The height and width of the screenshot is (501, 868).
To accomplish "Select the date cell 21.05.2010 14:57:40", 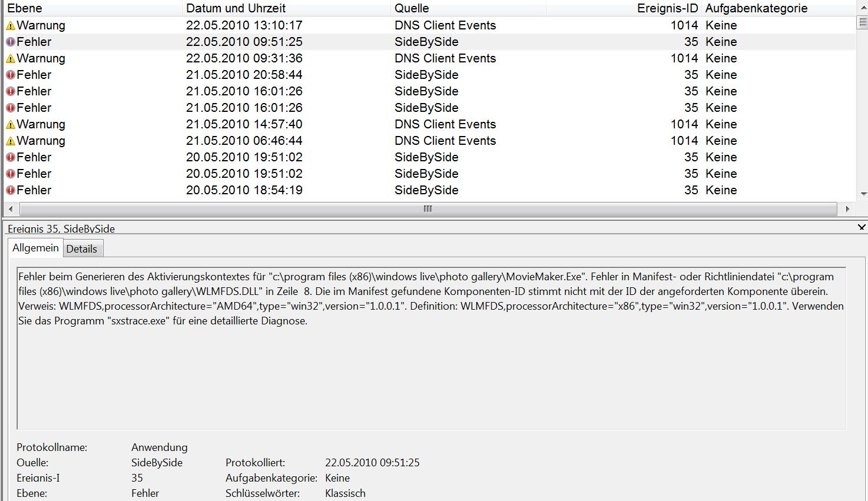I will (x=244, y=124).
